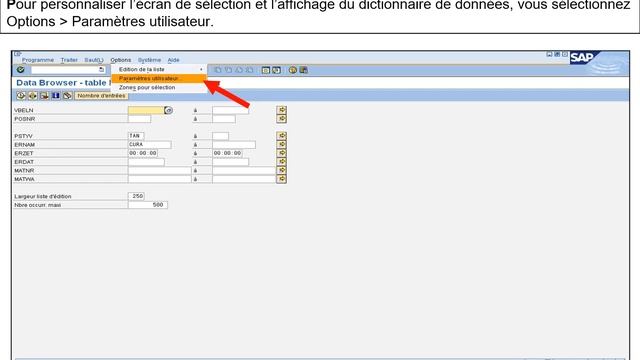
Task: Click the Generate shortcut icon
Action: tap(276, 70)
